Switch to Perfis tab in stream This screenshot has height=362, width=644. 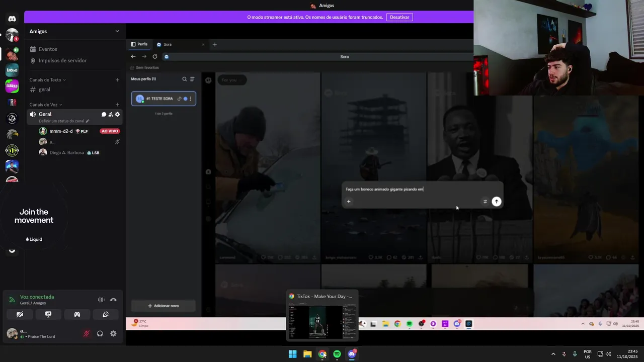(139, 44)
